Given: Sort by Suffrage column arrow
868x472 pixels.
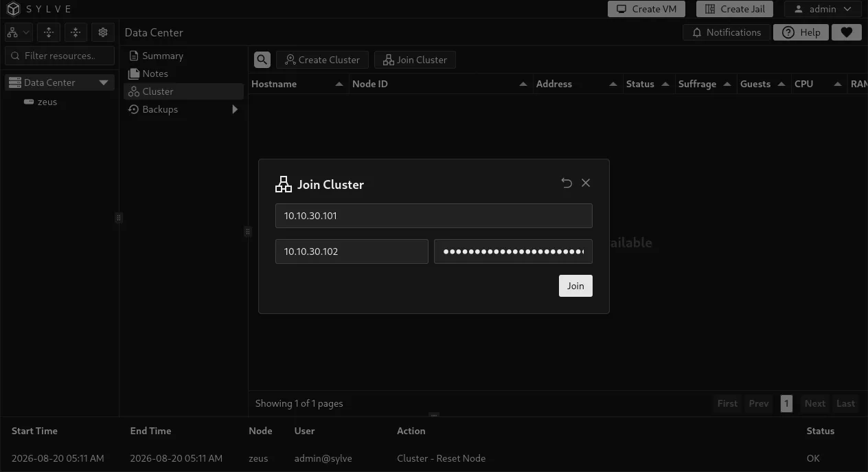Looking at the screenshot, I should pos(727,84).
